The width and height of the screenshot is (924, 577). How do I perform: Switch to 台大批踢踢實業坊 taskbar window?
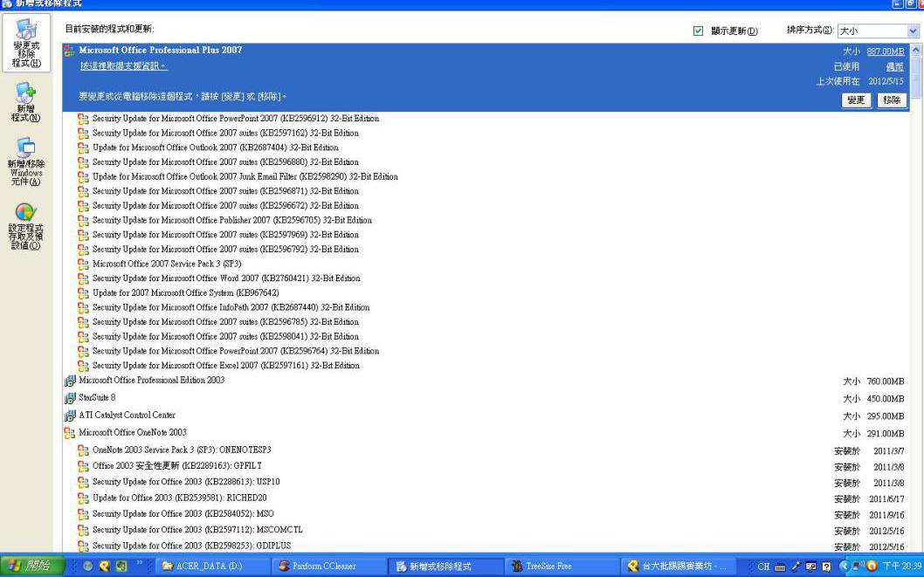679,567
